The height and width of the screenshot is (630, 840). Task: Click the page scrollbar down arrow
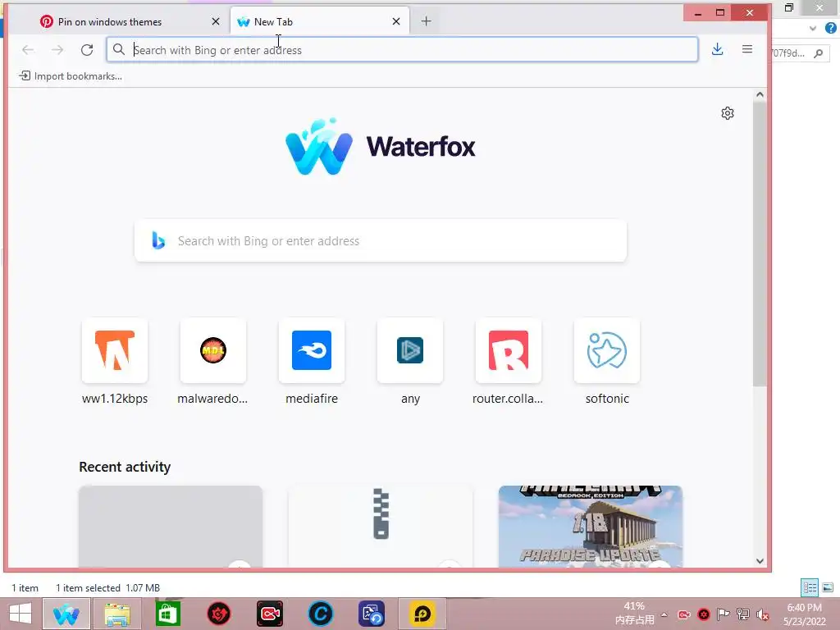click(759, 561)
